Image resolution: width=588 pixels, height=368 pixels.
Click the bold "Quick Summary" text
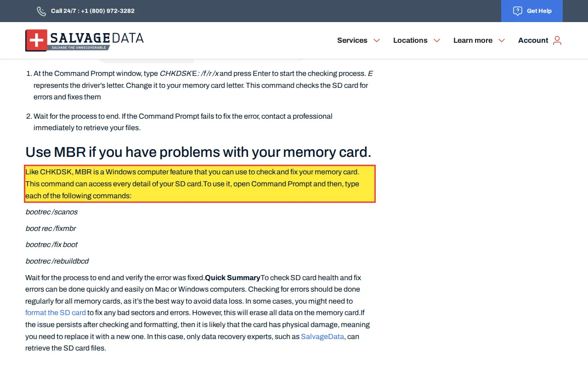(x=232, y=278)
